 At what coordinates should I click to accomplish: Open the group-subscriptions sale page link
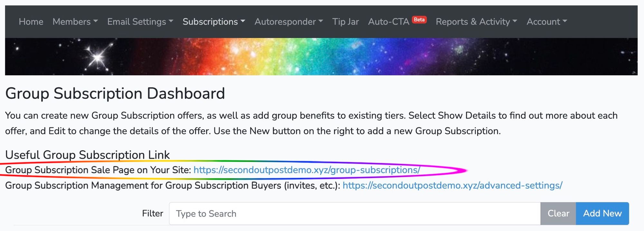(307, 170)
